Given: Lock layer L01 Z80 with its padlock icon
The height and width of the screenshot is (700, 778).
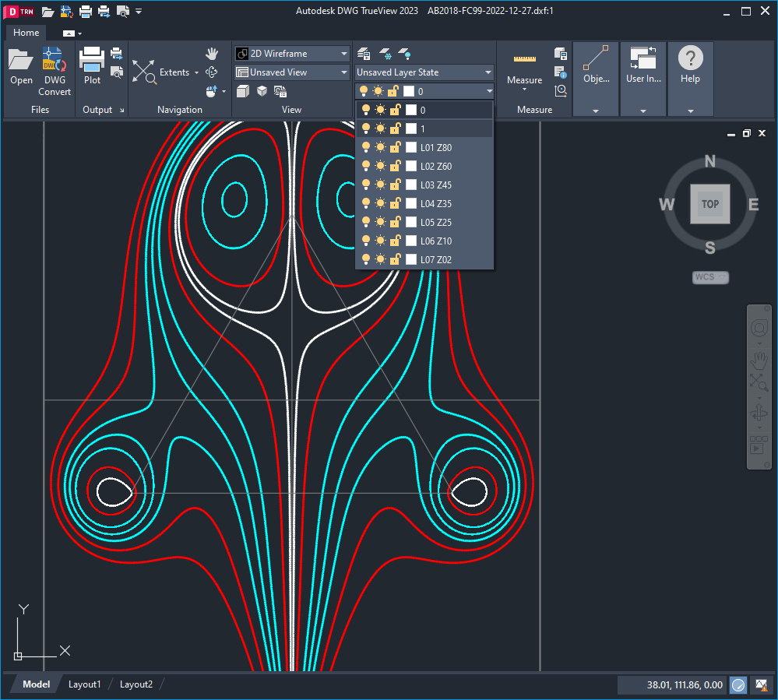Looking at the screenshot, I should pyautogui.click(x=395, y=147).
